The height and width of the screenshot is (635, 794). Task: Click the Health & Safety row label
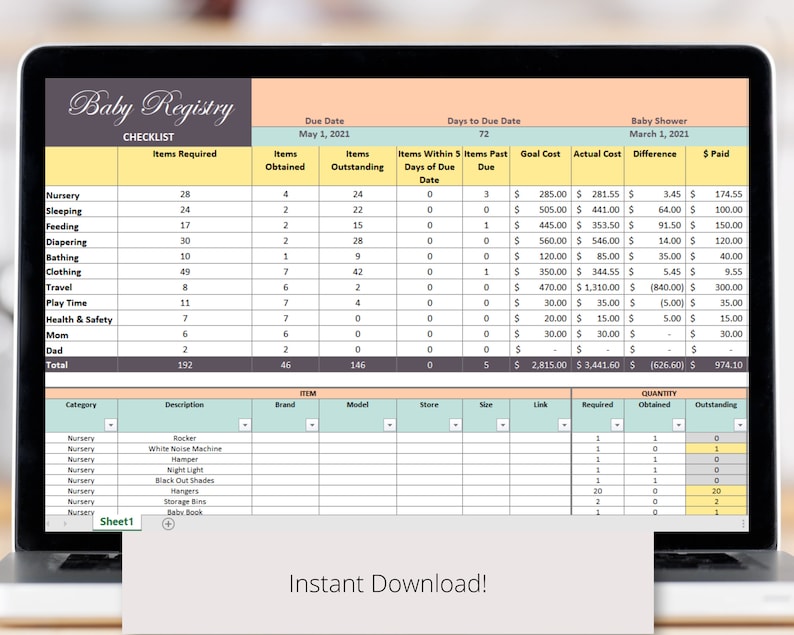pos(80,320)
